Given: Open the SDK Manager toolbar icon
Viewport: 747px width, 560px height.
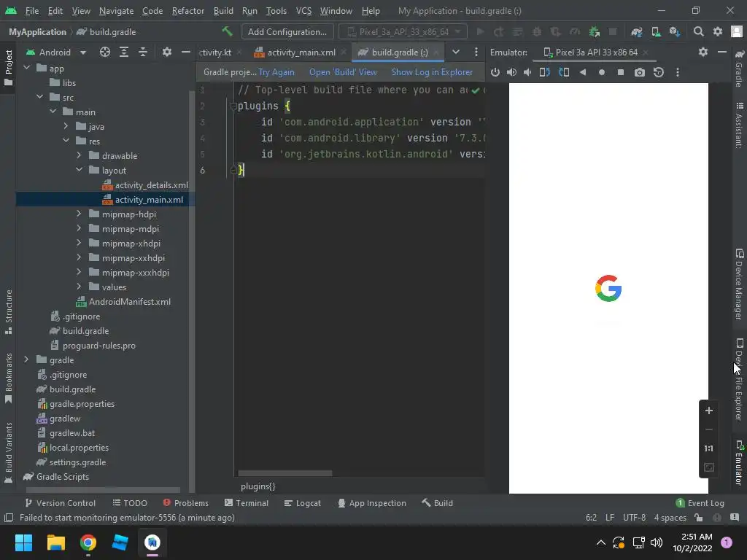Looking at the screenshot, I should [675, 32].
